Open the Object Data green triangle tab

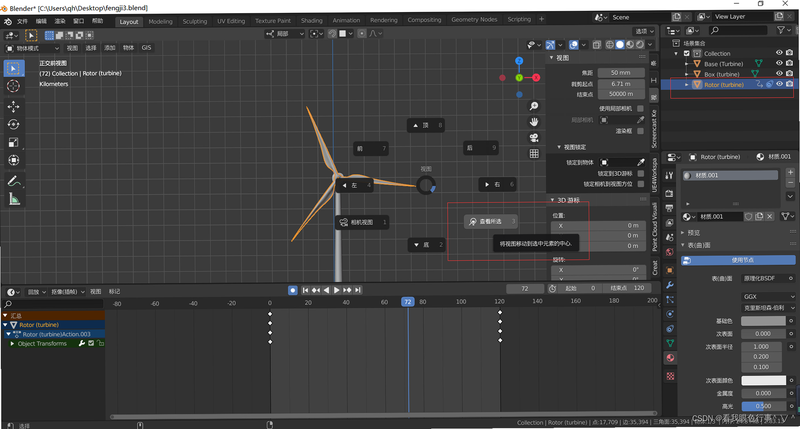coord(670,343)
